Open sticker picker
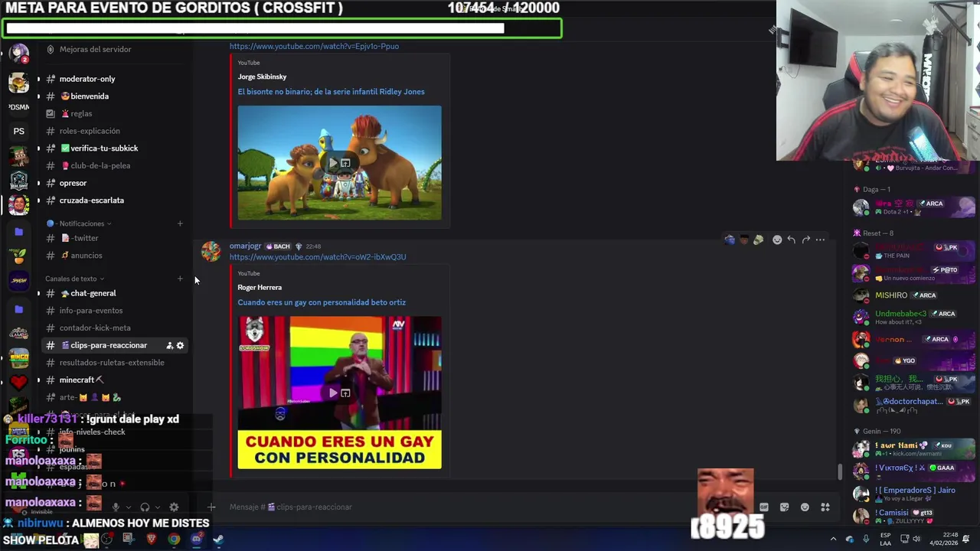Viewport: 980px width, 551px height. click(784, 507)
